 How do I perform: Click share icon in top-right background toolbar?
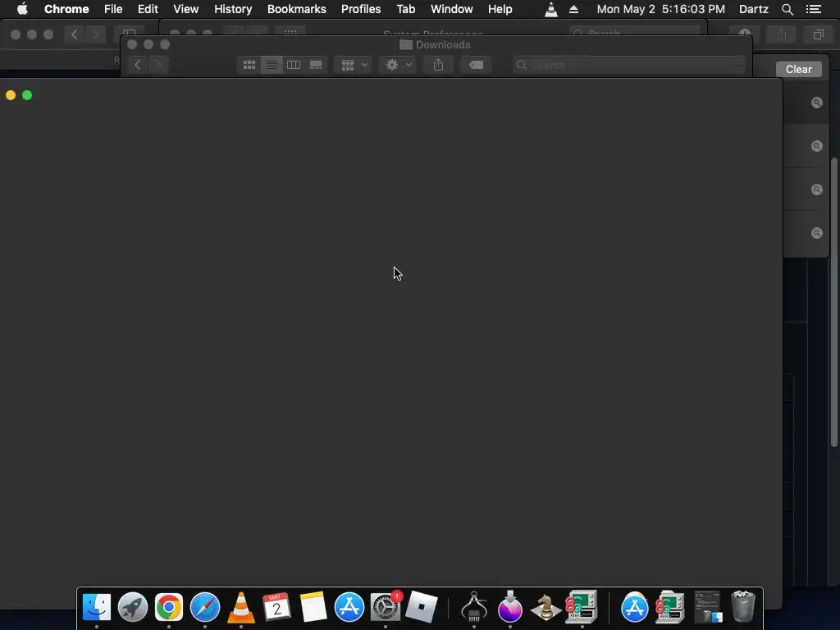782,34
